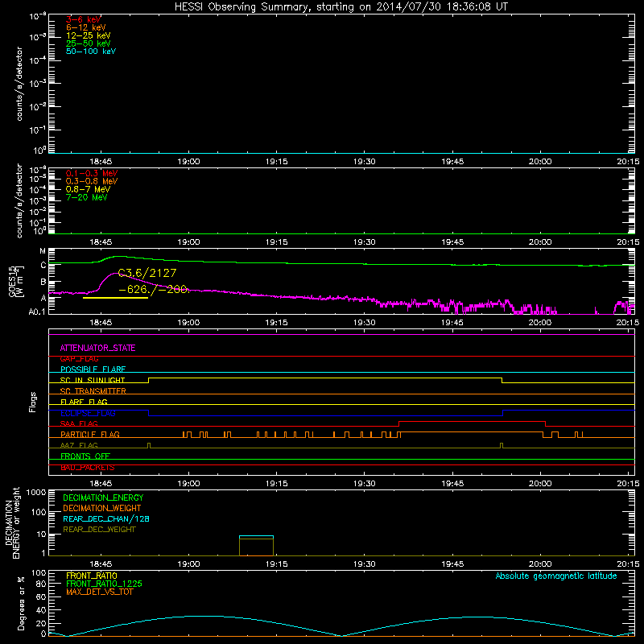Click the FRONT_RATIO_1225 legend label
Image resolution: width=644 pixels, height=644 pixels.
tap(104, 584)
